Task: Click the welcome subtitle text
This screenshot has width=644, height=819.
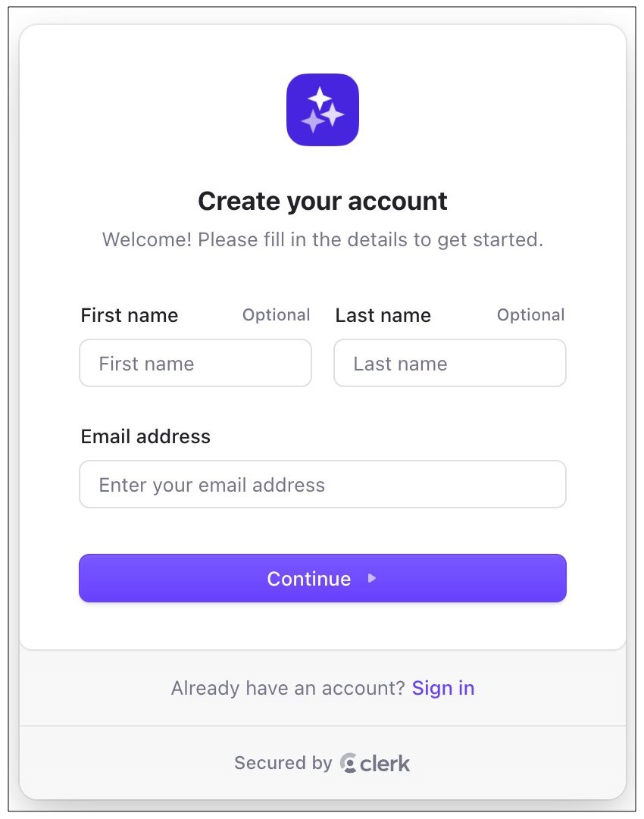Action: point(322,239)
